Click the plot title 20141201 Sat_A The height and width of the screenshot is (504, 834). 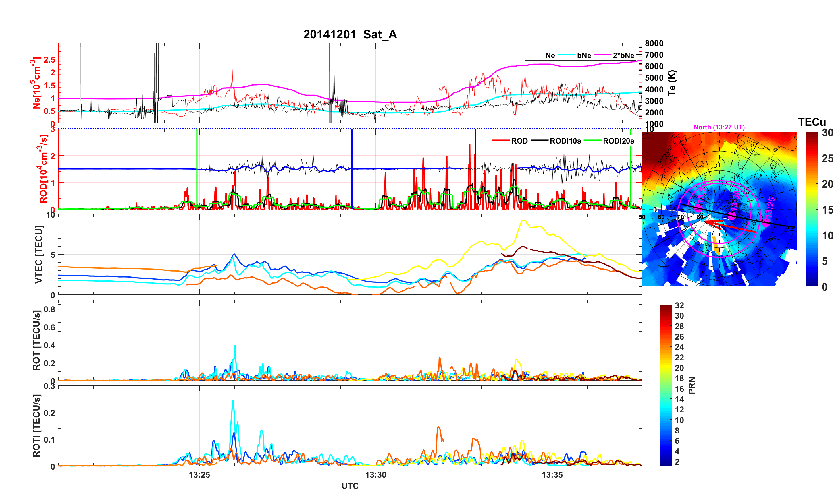(x=350, y=34)
